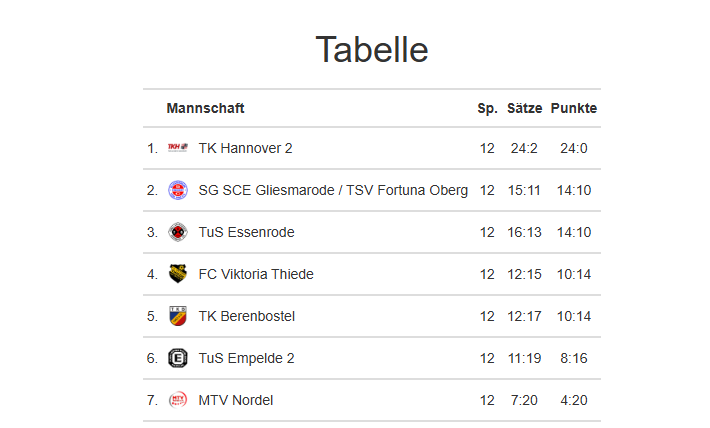
Task: Open the TuS Empelde 2 team page
Action: (x=246, y=358)
